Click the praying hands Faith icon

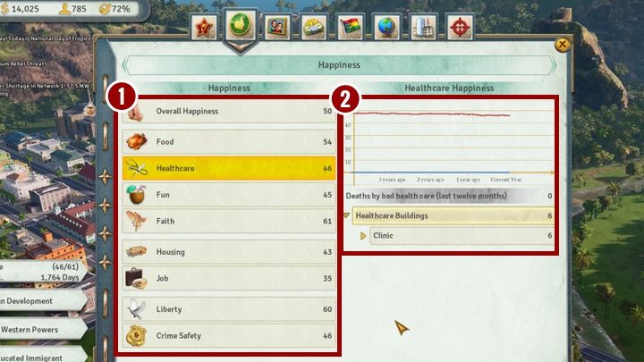click(x=137, y=221)
